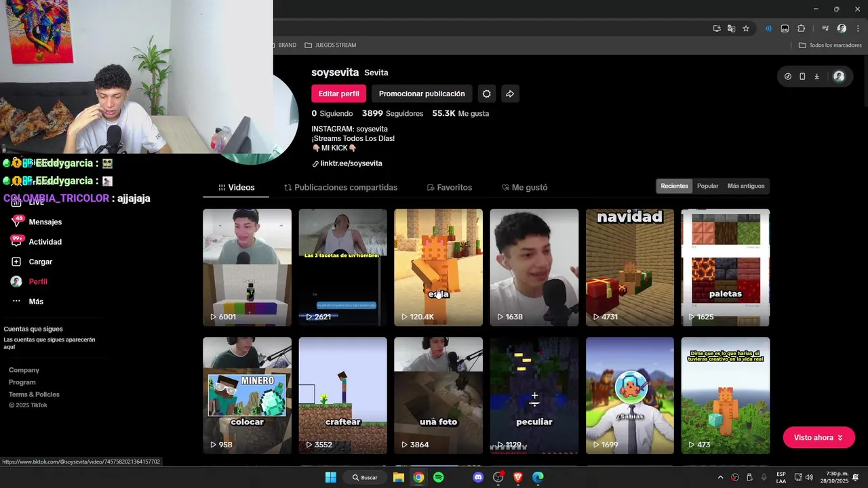
Task: Bookmark this page with the star icon
Action: (746, 28)
